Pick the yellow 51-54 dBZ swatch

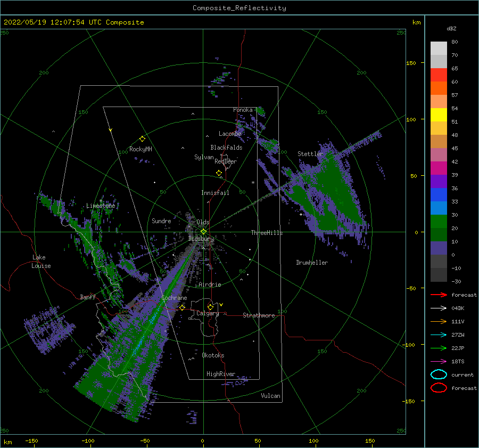click(439, 115)
